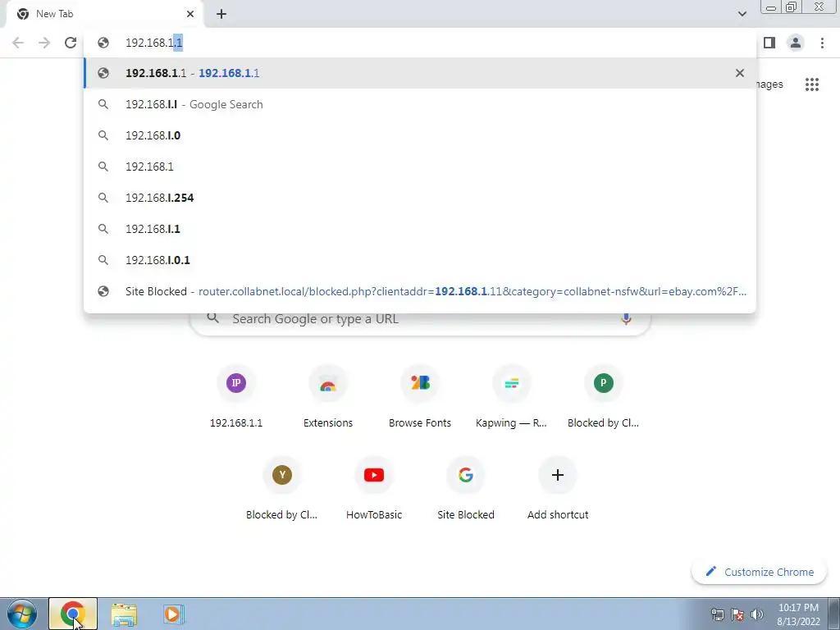This screenshot has height=630, width=840.
Task: Launch Windows Media Player from the taskbar
Action: (174, 614)
